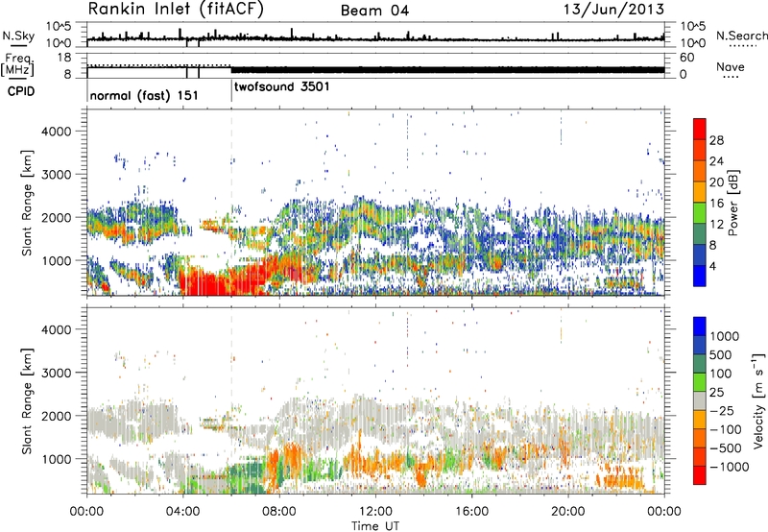Click the Velocity [m s-1] colorbar title
768x532 pixels.
(x=758, y=399)
